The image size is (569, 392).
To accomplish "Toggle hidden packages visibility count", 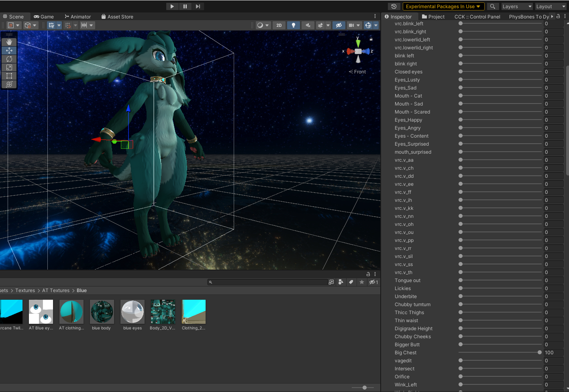I will 374,282.
